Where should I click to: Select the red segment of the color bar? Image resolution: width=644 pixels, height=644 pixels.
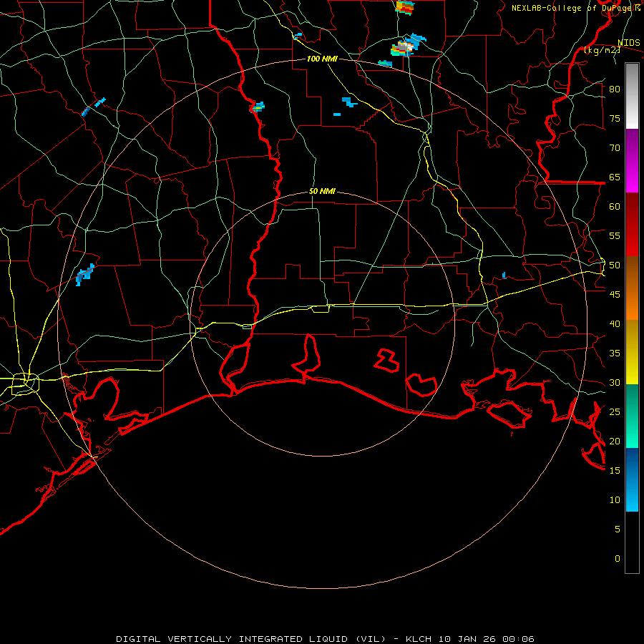pyautogui.click(x=632, y=225)
